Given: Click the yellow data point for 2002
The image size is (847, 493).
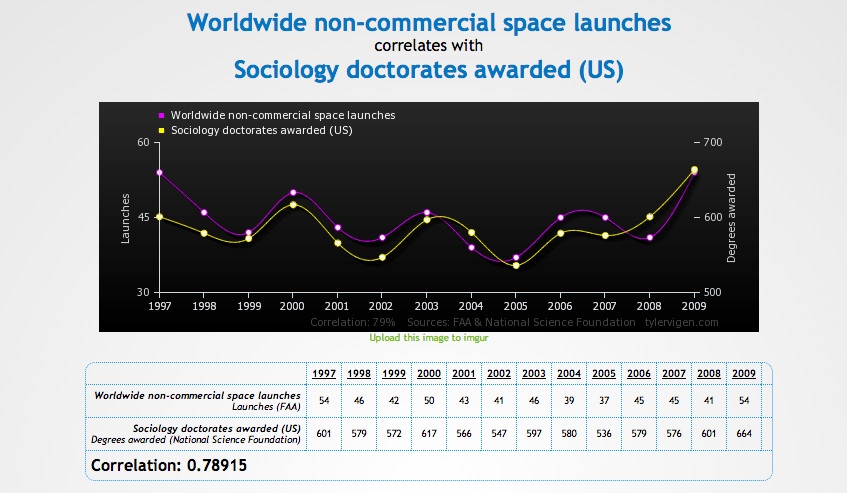Looking at the screenshot, I should coord(382,258).
